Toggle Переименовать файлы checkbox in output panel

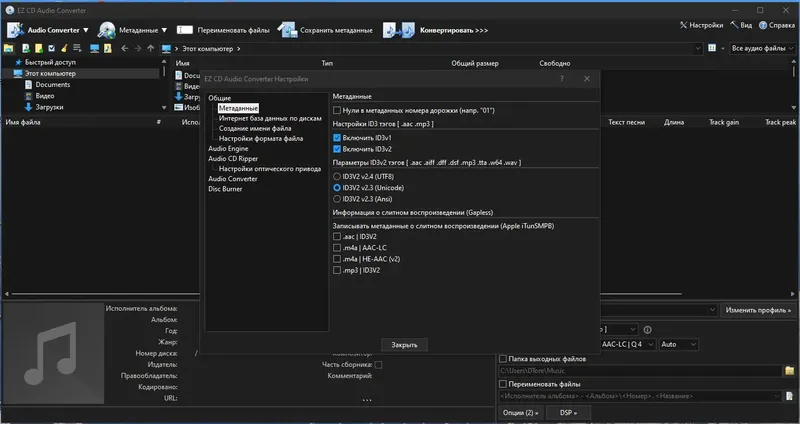503,384
